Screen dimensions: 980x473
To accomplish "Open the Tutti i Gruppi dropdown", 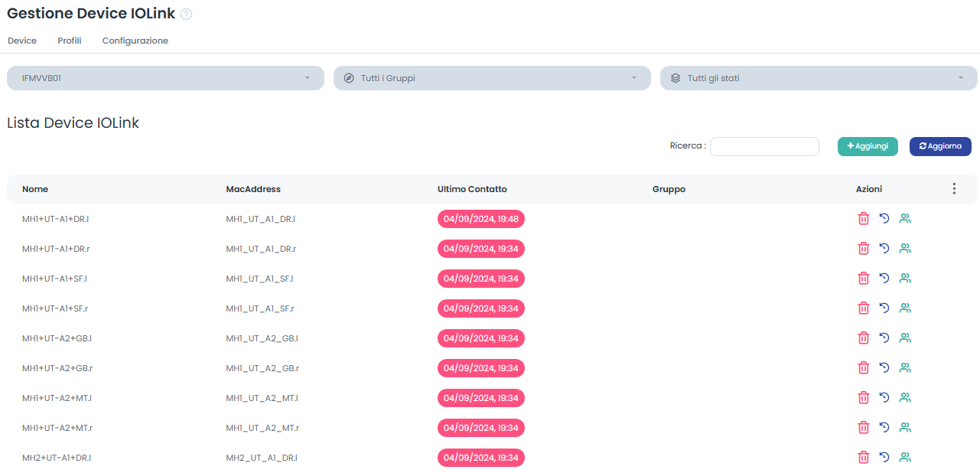I will click(x=492, y=78).
